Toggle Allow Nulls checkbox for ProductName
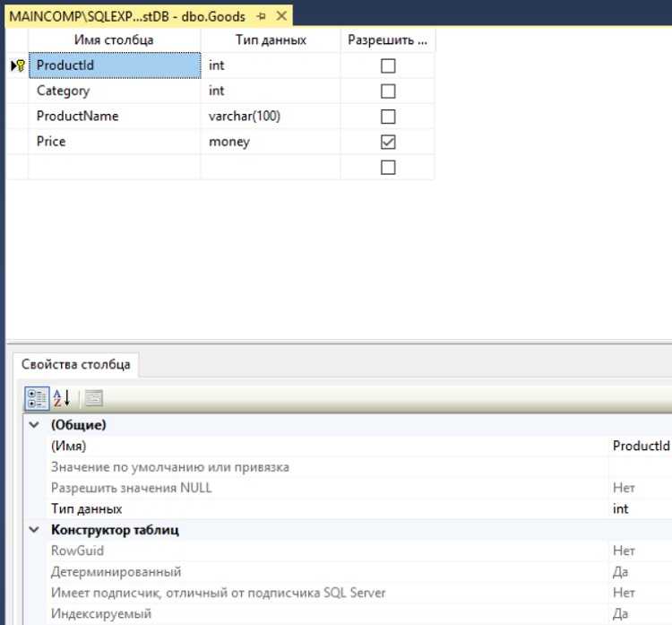This screenshot has height=625, width=672. point(388,117)
